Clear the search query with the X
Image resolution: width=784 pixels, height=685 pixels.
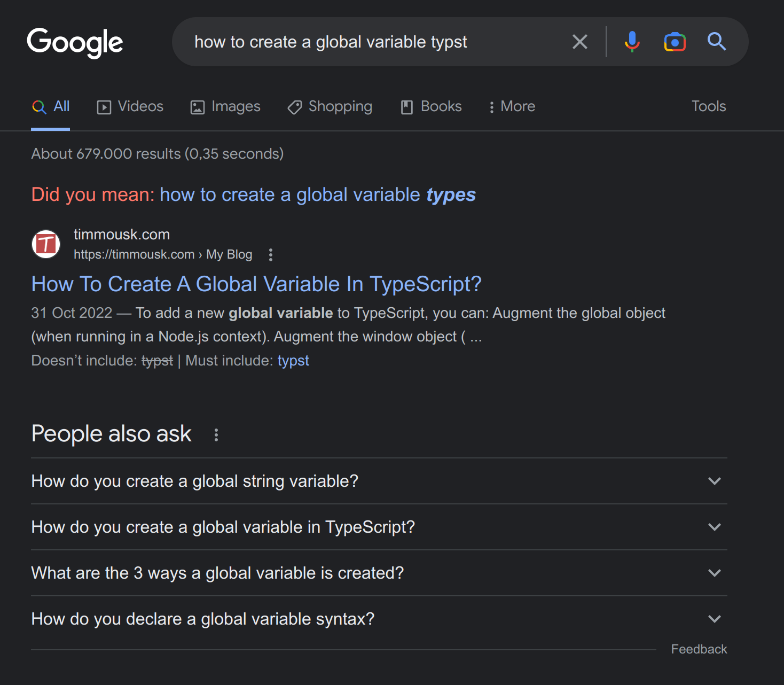(x=579, y=42)
